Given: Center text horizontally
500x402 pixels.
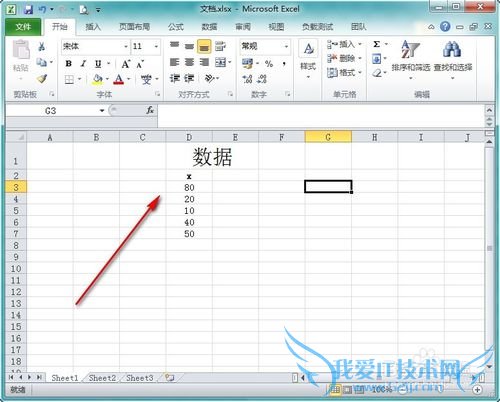Looking at the screenshot, I should 189,62.
